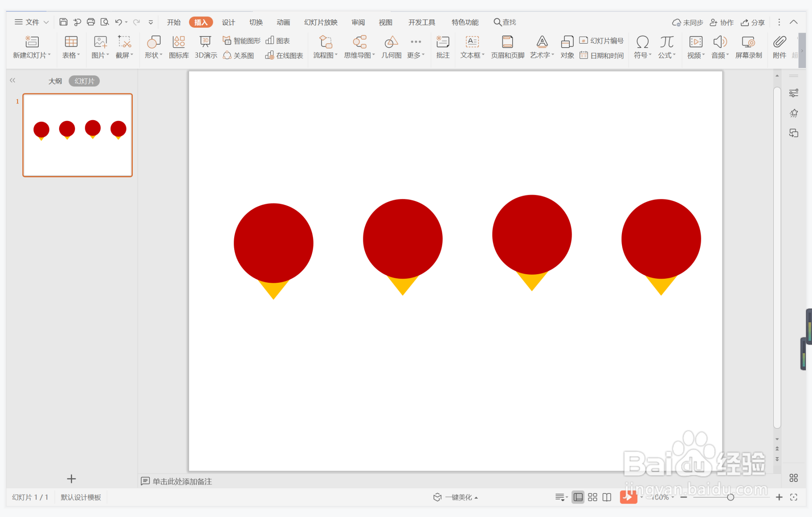Click 协作 collaborate button

point(722,22)
